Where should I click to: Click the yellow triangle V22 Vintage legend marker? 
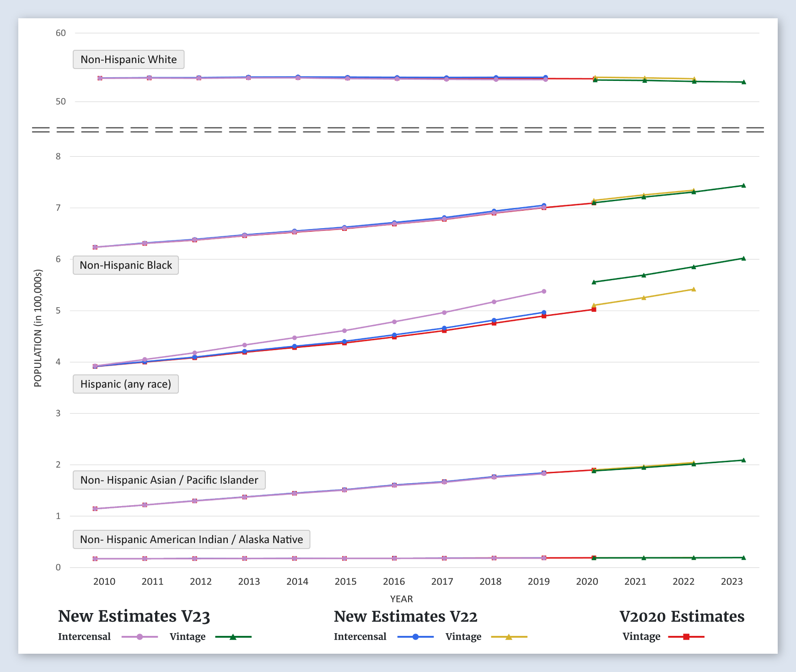pyautogui.click(x=509, y=637)
